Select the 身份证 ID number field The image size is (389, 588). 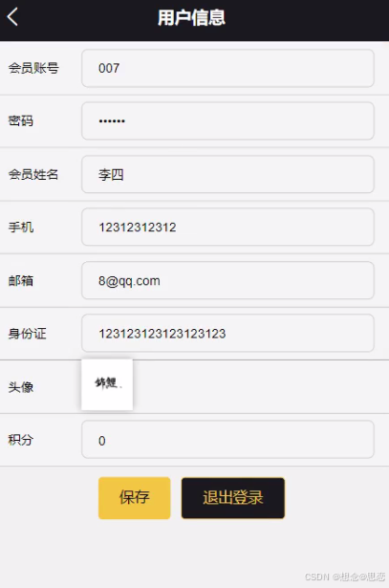coord(227,333)
